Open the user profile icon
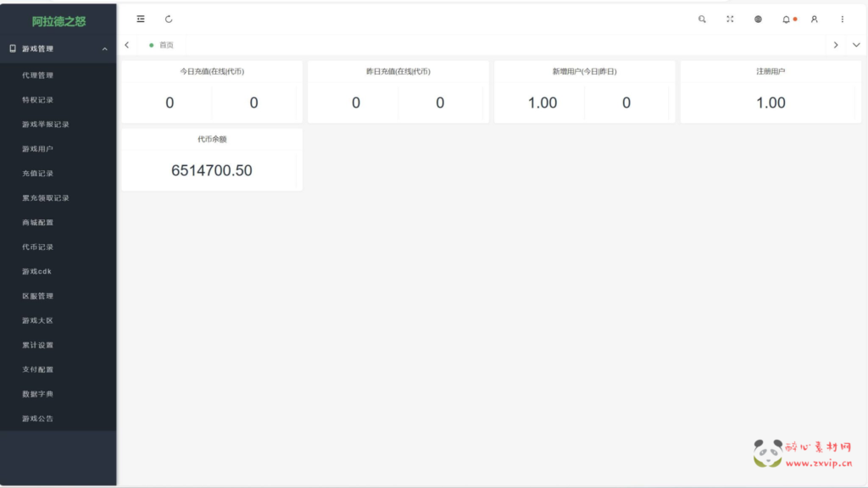868x488 pixels. (x=814, y=19)
